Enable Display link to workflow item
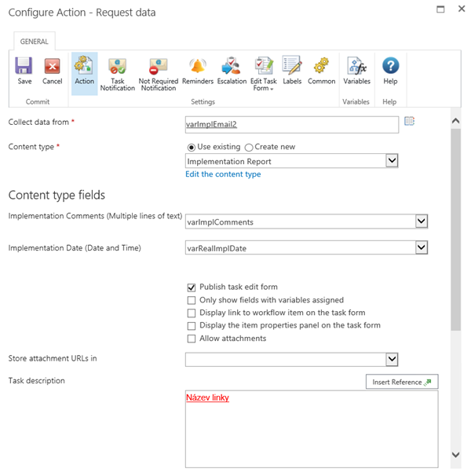 [192, 313]
